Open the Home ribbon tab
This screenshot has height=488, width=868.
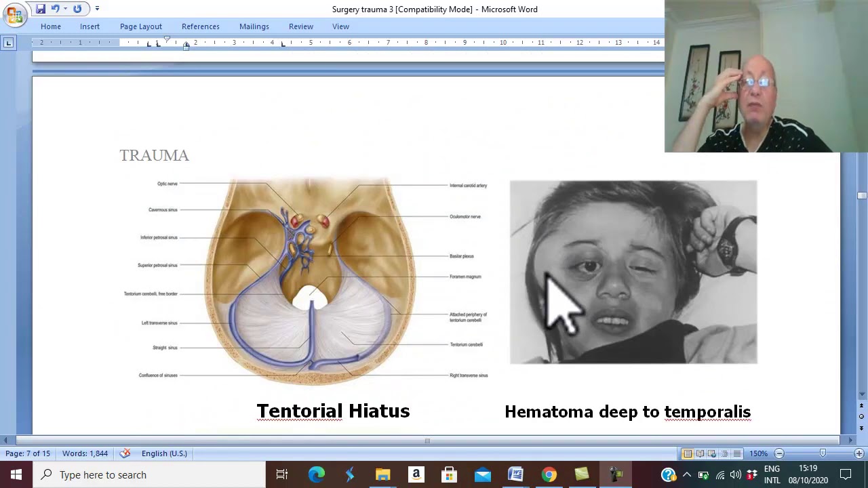coord(51,26)
